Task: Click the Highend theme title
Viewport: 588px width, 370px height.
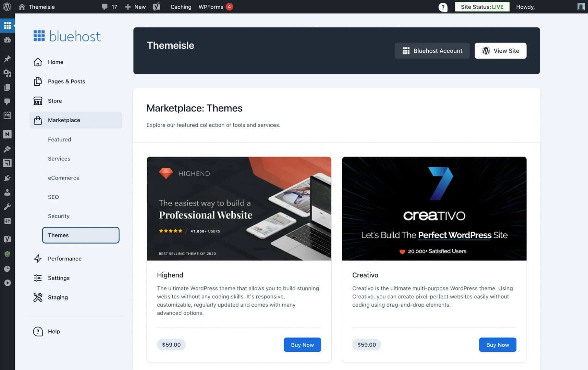Action: 170,275
